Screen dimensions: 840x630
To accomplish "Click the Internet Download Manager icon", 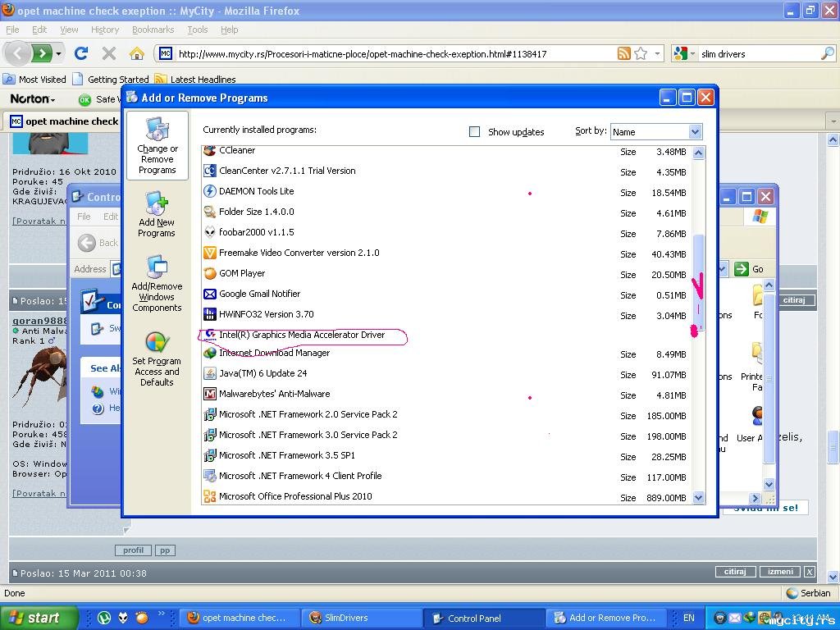I will (210, 353).
